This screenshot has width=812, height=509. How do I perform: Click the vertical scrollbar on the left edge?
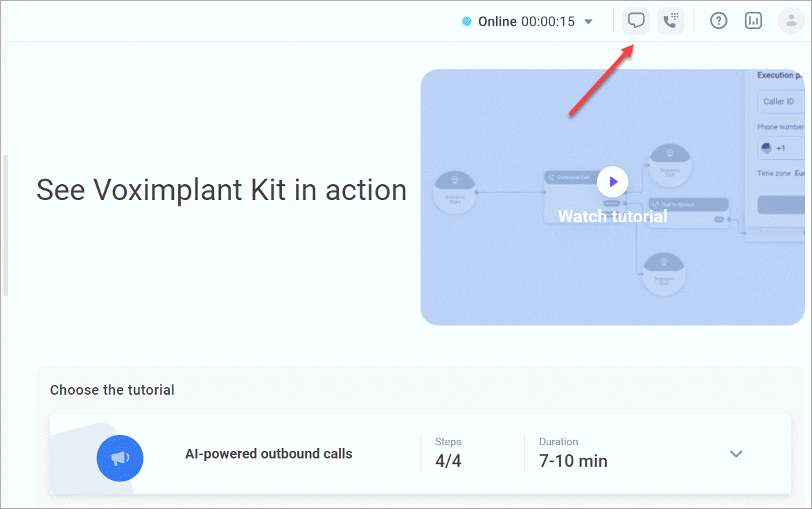[6, 225]
